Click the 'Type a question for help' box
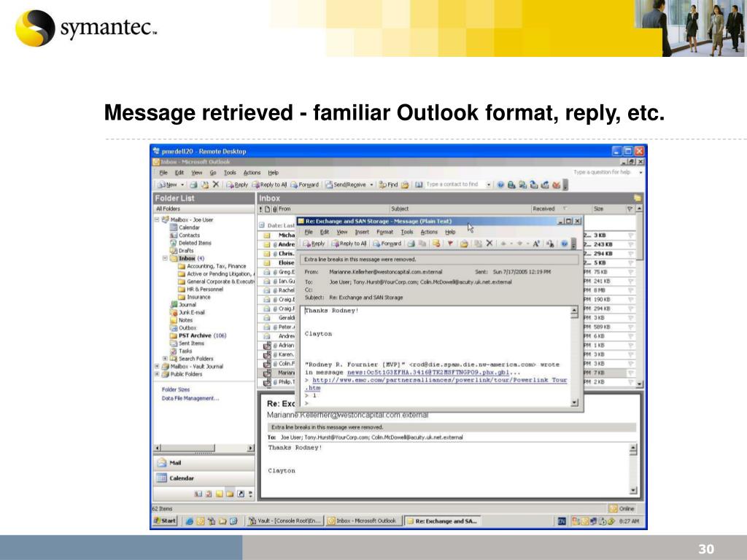The image size is (747, 560). 603,172
